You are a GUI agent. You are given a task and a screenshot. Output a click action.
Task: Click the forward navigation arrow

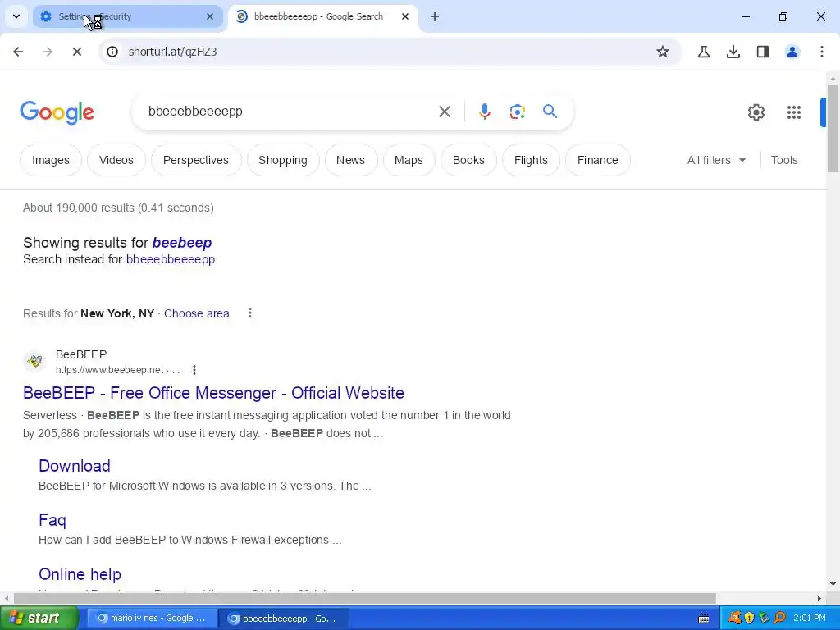click(48, 52)
